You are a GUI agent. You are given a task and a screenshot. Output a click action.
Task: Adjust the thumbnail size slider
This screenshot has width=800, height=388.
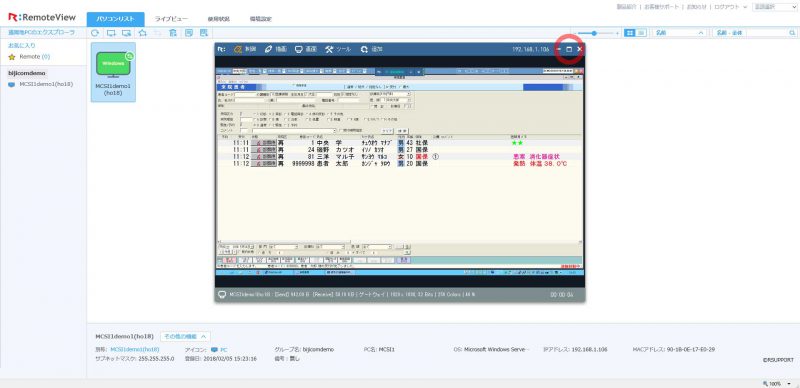(594, 33)
